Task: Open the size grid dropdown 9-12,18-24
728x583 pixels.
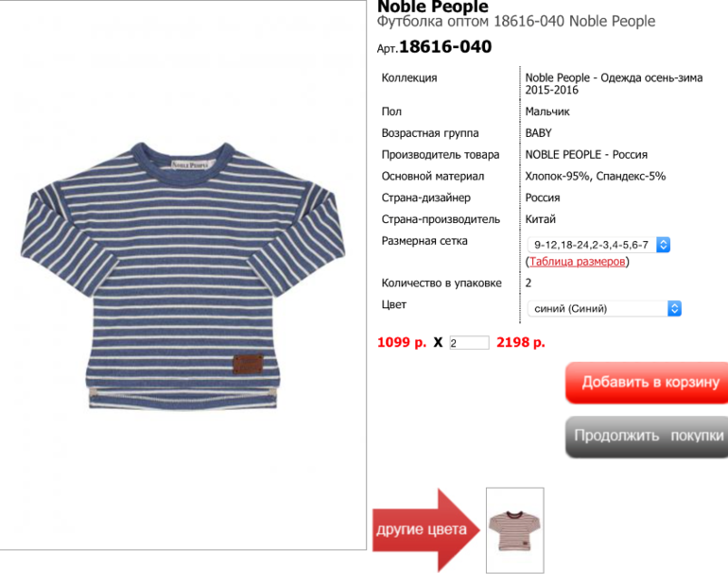Action: coord(598,245)
